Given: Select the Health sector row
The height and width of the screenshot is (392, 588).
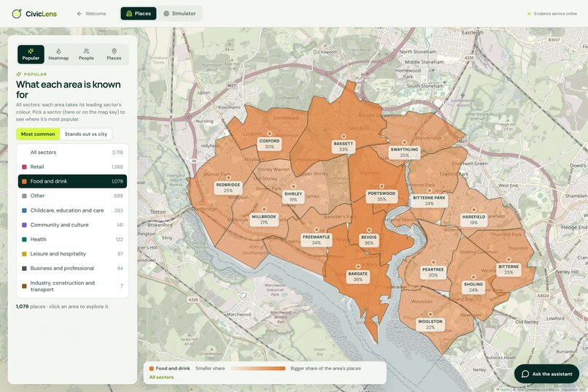Looking at the screenshot, I should [x=72, y=239].
